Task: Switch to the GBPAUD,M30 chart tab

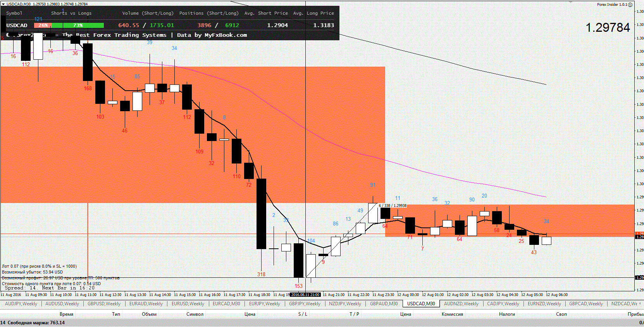Action: [x=384, y=304]
